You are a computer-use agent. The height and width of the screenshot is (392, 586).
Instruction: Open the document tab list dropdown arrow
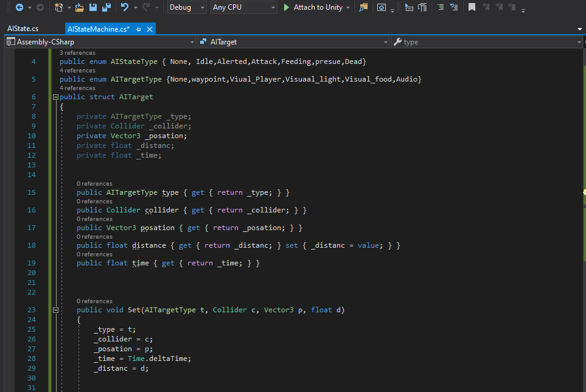tap(580, 29)
